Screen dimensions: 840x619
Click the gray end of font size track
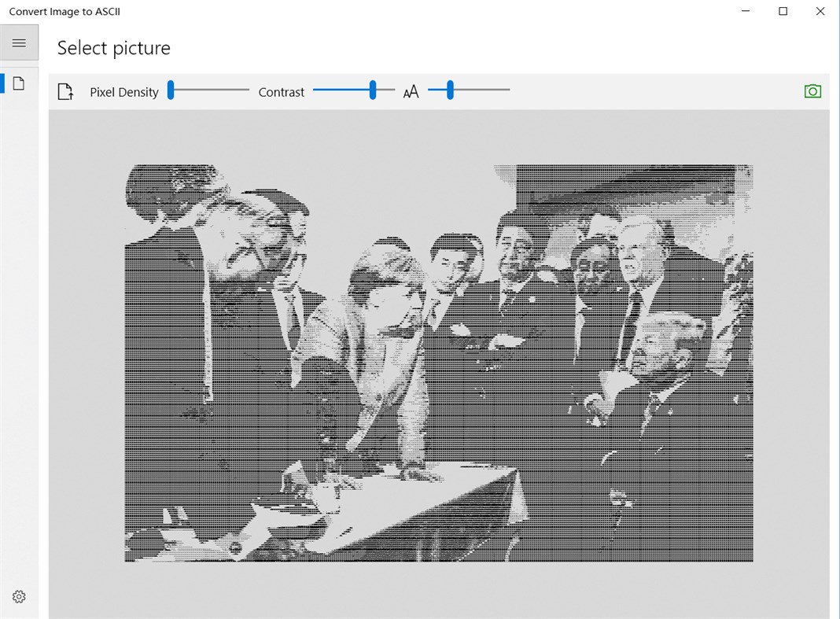pyautogui.click(x=481, y=90)
